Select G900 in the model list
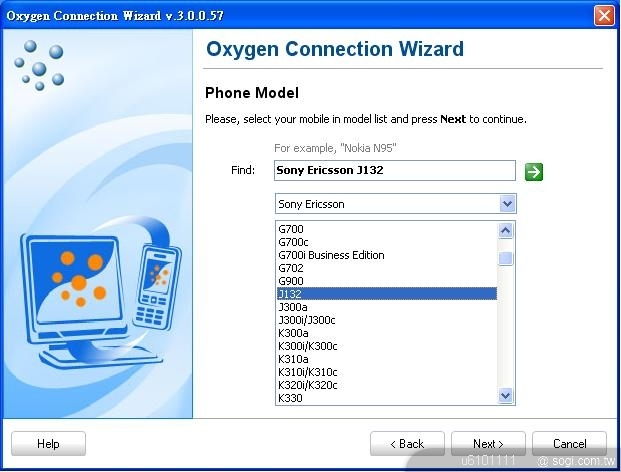Image resolution: width=621 pixels, height=472 pixels. 387,281
